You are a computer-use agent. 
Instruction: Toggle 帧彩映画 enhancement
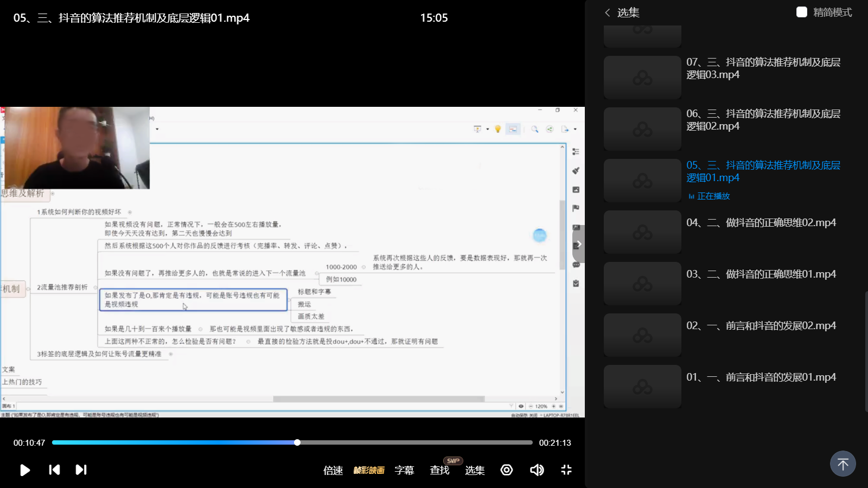[x=369, y=470]
